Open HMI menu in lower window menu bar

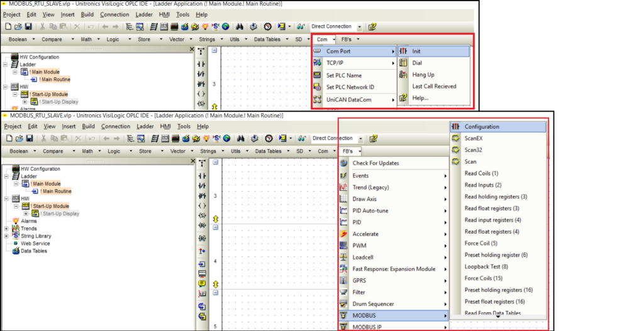pyautogui.click(x=165, y=126)
